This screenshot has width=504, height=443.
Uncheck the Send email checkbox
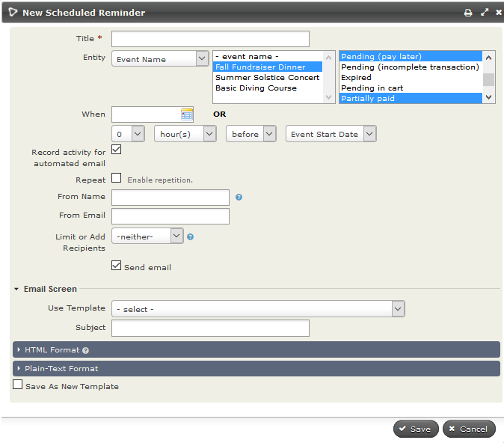[116, 266]
